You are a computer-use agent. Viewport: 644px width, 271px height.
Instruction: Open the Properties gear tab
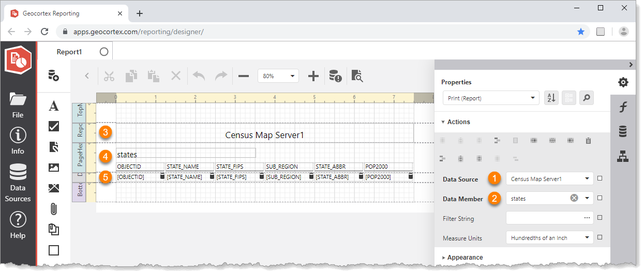(x=623, y=82)
